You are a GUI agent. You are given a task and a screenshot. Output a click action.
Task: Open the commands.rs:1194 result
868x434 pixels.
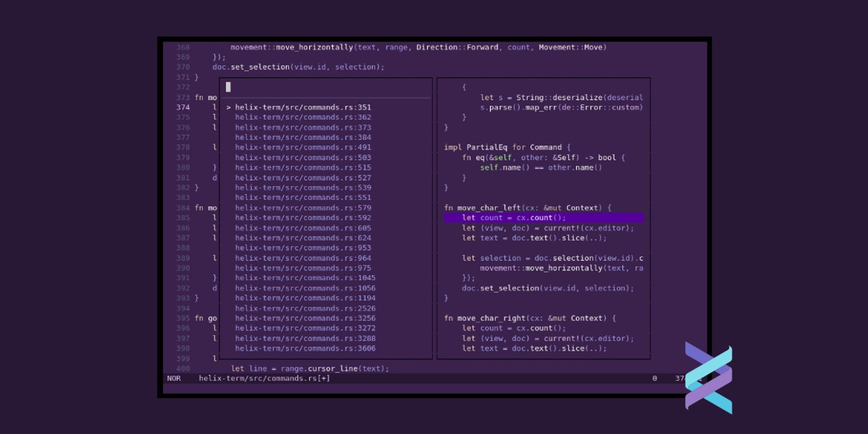click(306, 298)
